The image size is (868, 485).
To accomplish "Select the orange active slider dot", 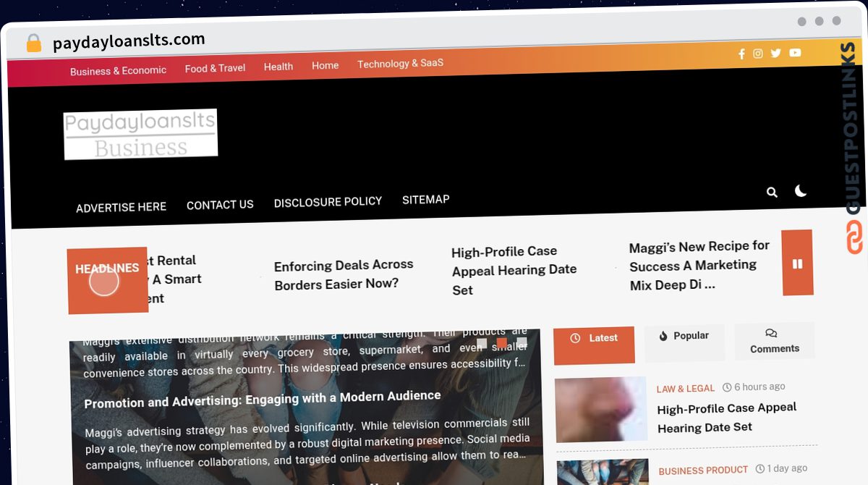I will (501, 344).
